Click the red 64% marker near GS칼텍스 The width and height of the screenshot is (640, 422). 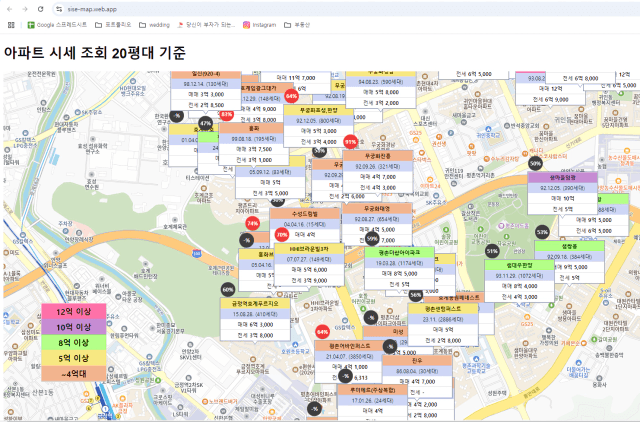[322, 332]
